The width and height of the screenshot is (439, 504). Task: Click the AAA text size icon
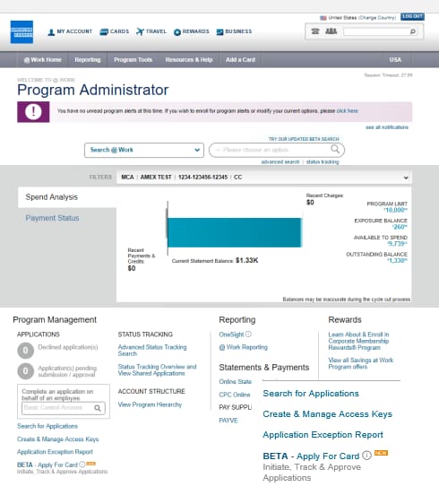pos(331,31)
